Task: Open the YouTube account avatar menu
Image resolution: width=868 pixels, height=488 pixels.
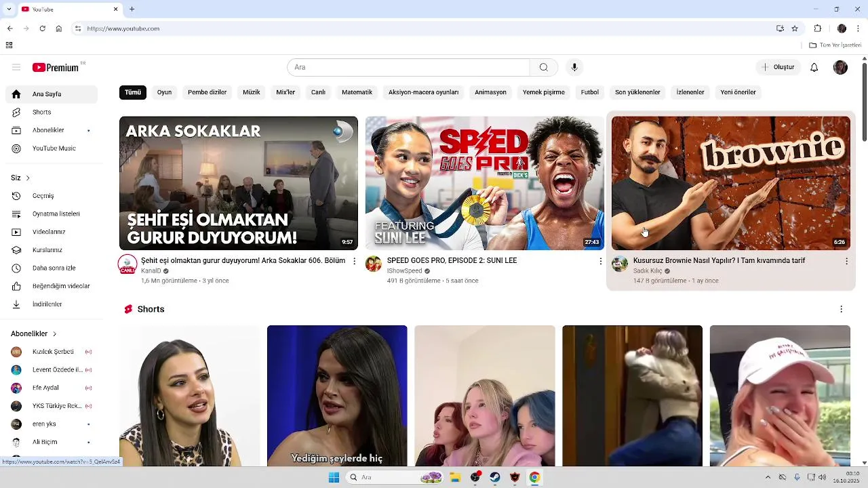Action: tap(840, 67)
